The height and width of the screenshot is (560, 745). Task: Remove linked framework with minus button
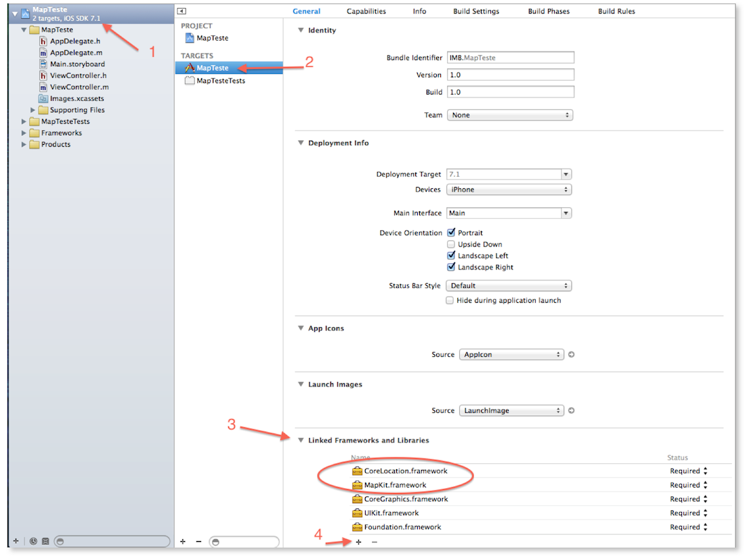[375, 542]
